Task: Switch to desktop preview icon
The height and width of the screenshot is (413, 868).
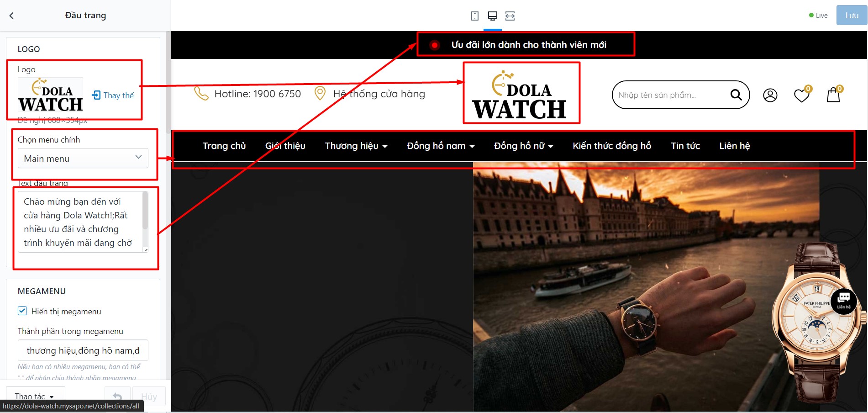Action: click(492, 16)
